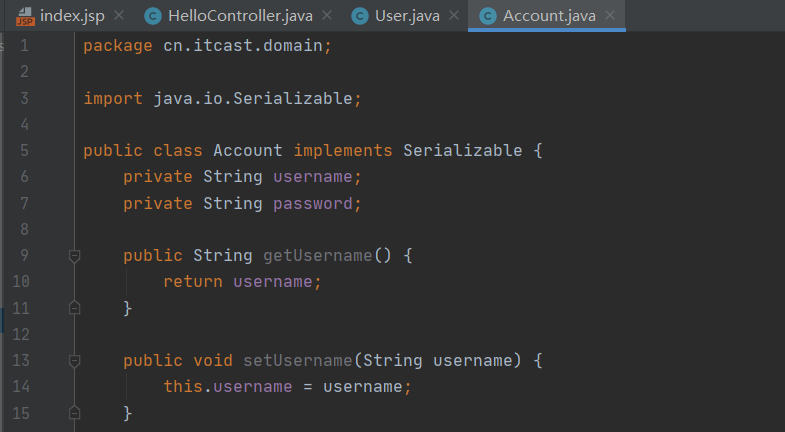
Task: Place cursor on the password field name
Action: (x=313, y=204)
